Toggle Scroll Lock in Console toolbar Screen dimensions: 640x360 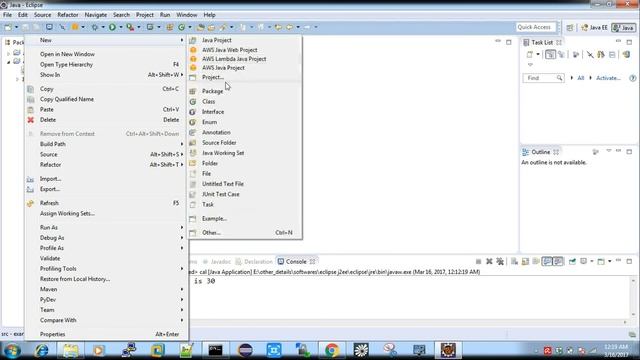coord(525,261)
